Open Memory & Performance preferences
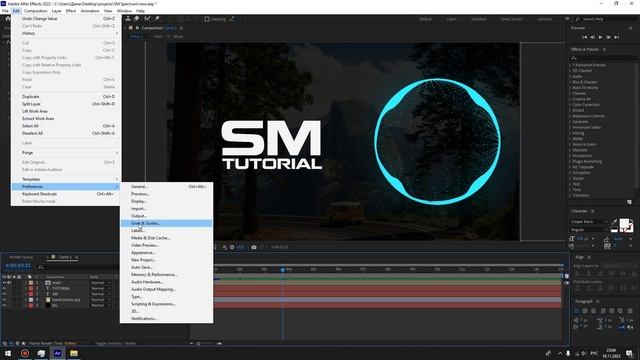Viewport: 640px width, 360px height. tap(167, 275)
